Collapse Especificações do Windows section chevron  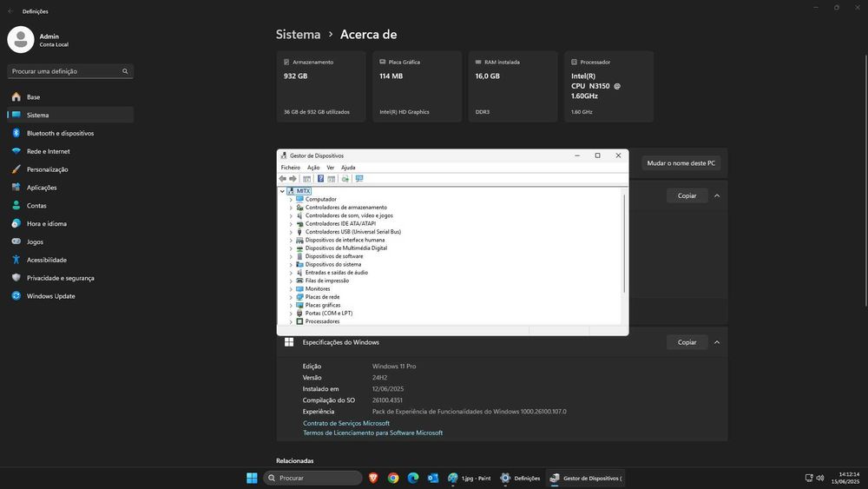coord(717,342)
